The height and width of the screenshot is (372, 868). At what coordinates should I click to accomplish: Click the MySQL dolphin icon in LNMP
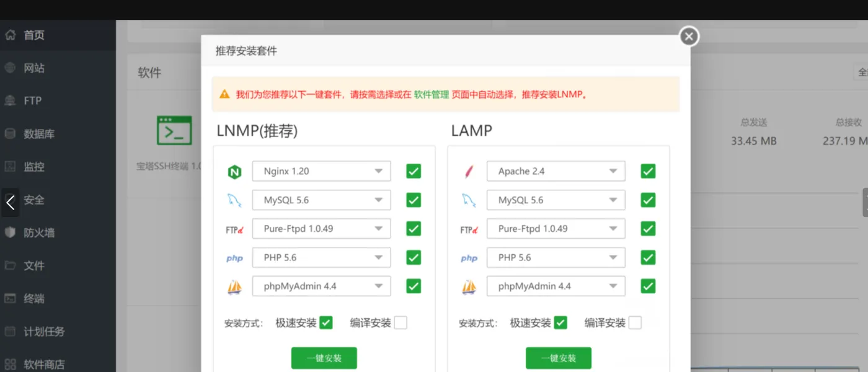click(234, 200)
